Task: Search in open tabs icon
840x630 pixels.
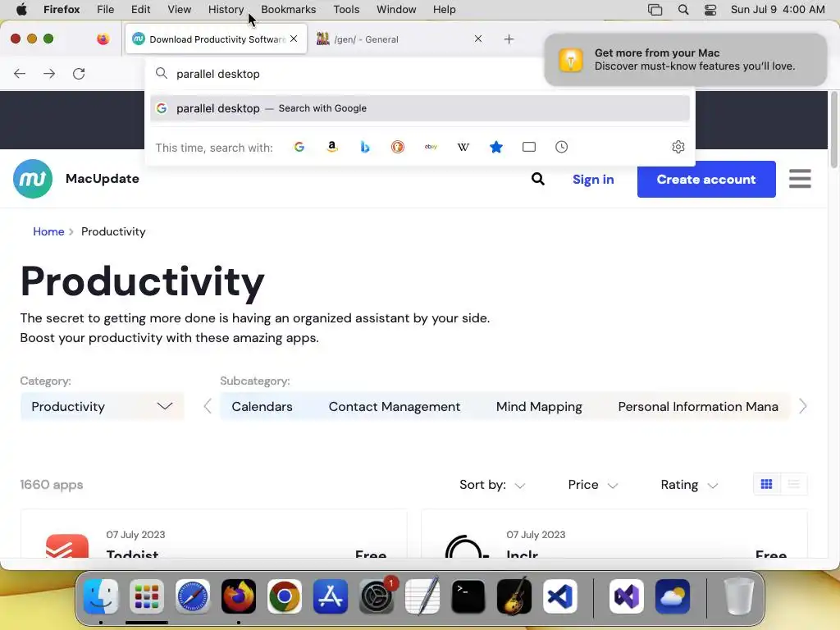Action: click(529, 147)
